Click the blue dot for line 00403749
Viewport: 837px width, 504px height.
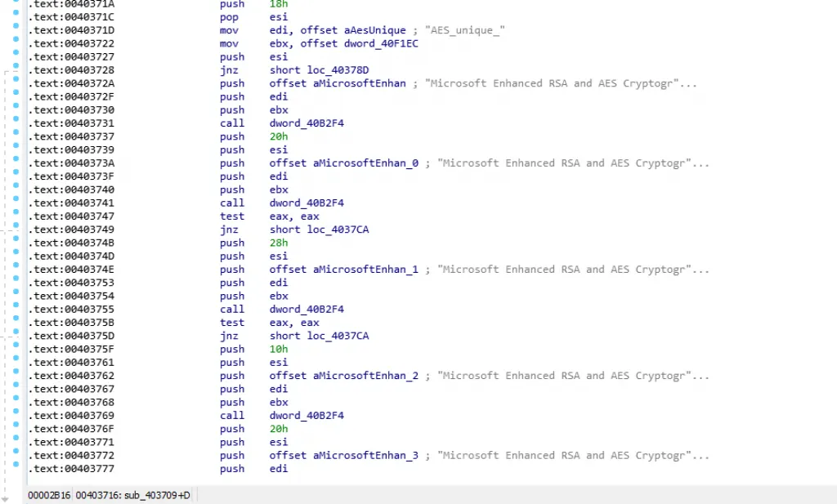pyautogui.click(x=16, y=230)
